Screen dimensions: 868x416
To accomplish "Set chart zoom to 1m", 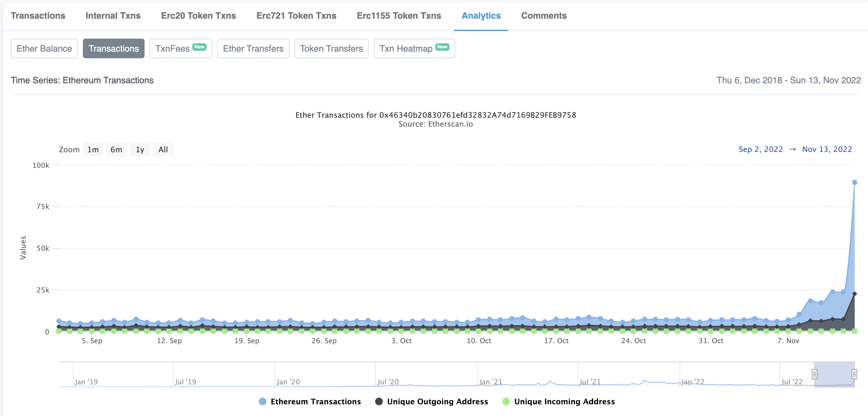I will point(93,150).
